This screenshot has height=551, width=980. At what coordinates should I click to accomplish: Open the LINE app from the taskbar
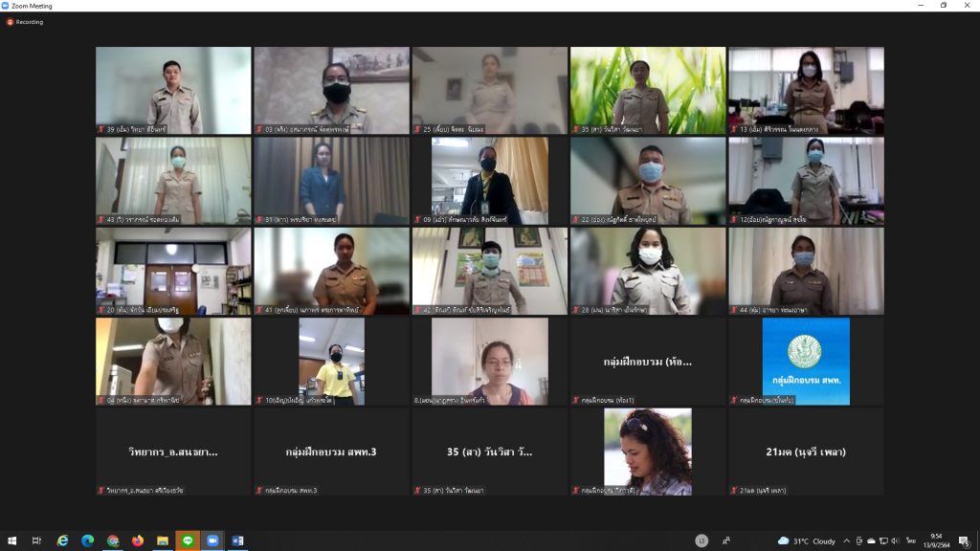point(188,540)
